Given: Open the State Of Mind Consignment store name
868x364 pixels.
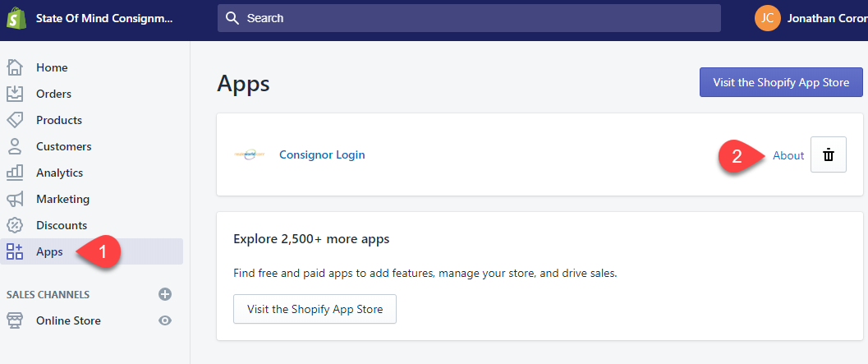Looking at the screenshot, I should 104,18.
